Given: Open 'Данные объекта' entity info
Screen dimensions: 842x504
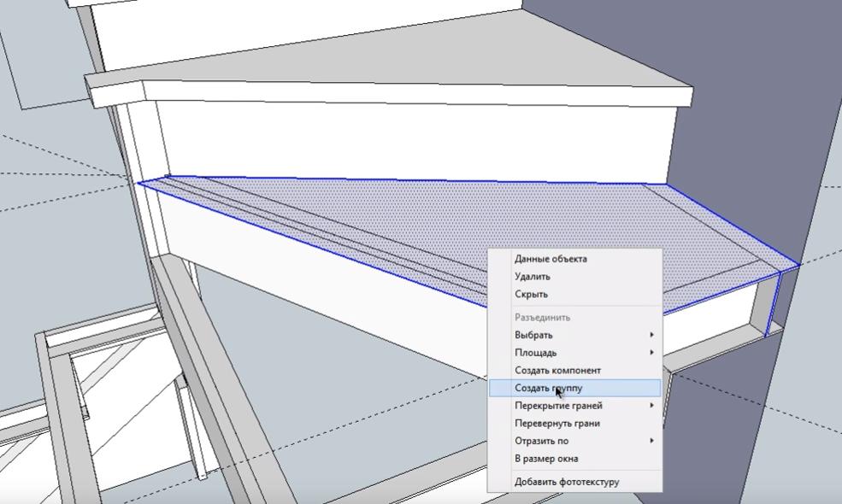Looking at the screenshot, I should point(551,259).
